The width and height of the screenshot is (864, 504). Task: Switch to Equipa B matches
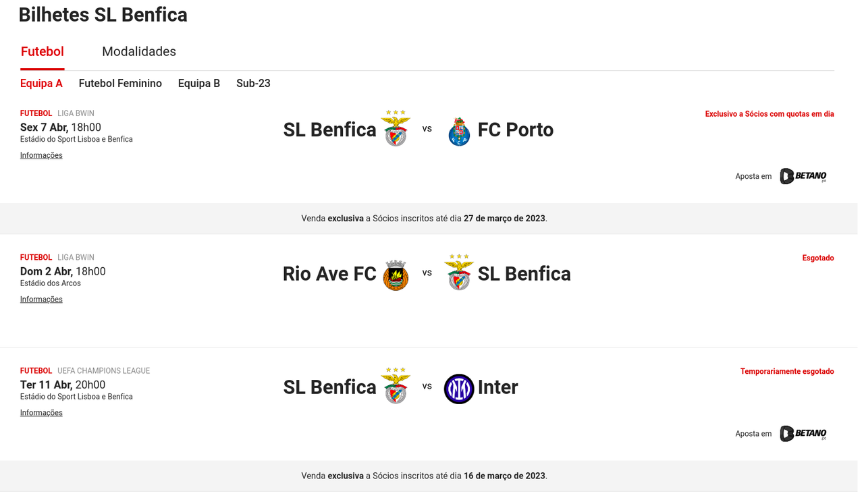[x=199, y=84]
